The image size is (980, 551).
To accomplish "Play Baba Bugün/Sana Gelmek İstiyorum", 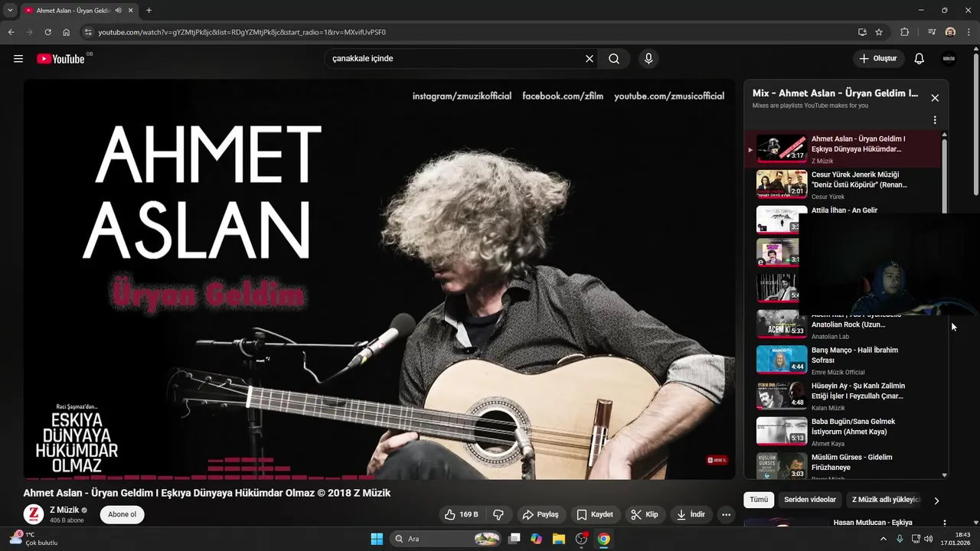I will coord(842,432).
